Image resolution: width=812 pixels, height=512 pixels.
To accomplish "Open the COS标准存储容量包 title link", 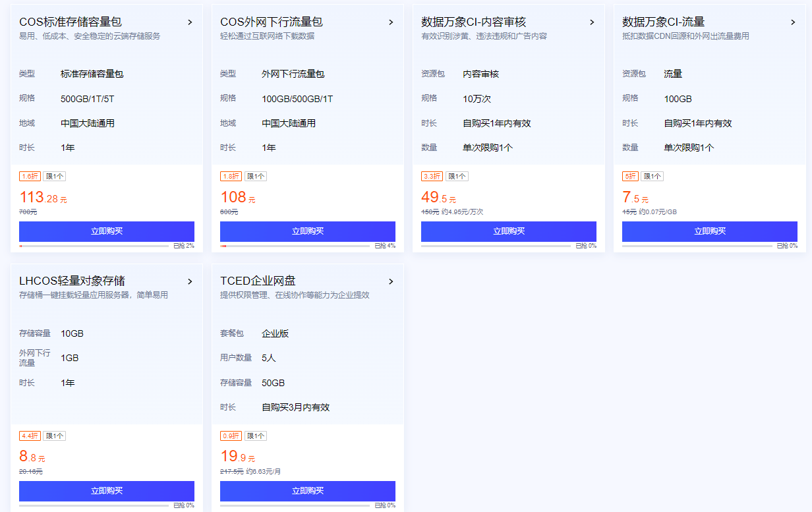I will [x=71, y=22].
